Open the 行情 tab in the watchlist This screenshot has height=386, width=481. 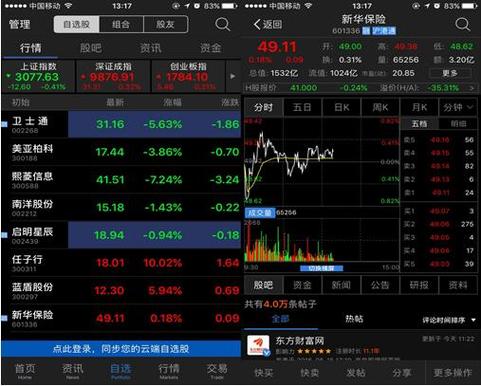(x=30, y=48)
